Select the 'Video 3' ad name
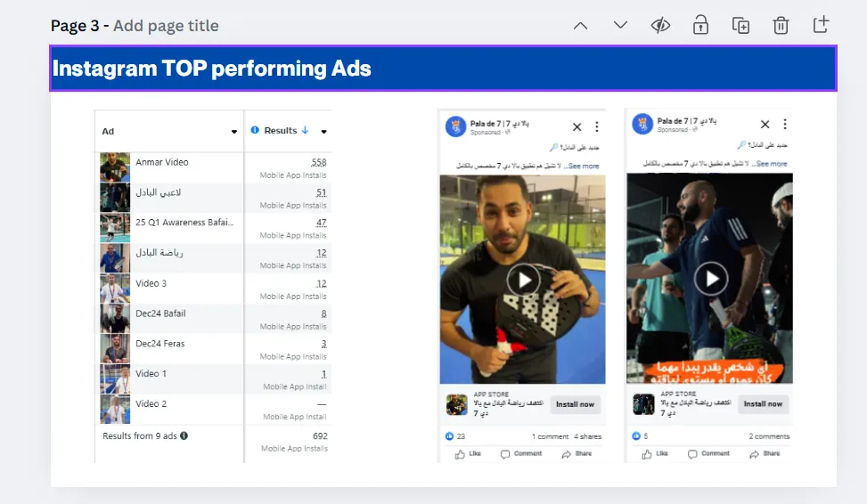The width and height of the screenshot is (867, 504). point(151,283)
